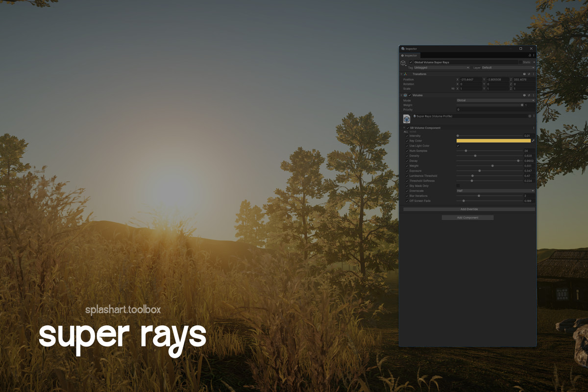This screenshot has width=588, height=392.
Task: Click the Add Override button
Action: point(469,209)
